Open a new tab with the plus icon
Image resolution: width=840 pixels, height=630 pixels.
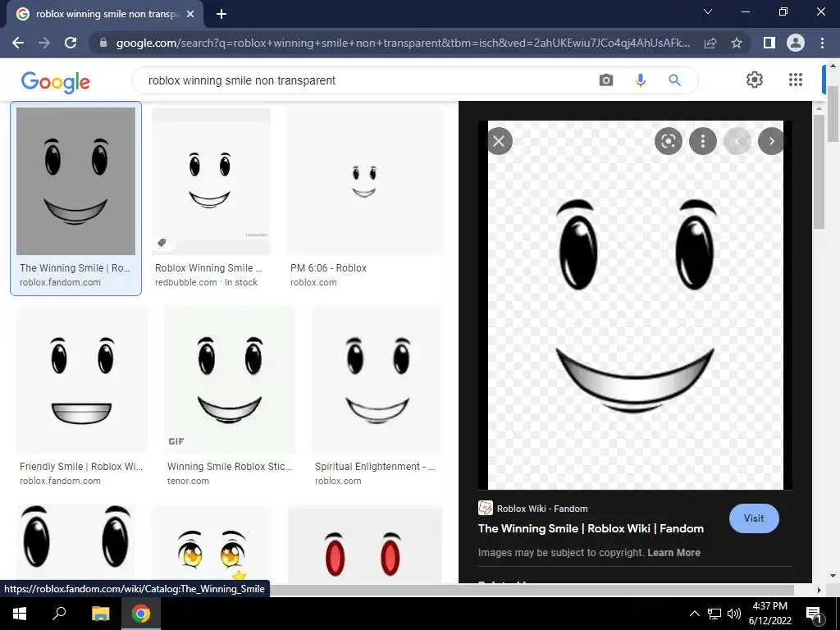(x=221, y=15)
